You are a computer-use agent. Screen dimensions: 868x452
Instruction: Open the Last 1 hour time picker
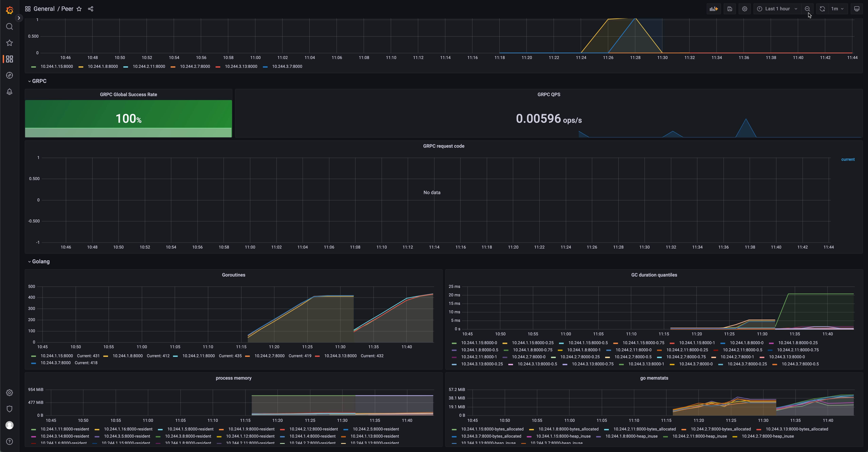pyautogui.click(x=777, y=9)
